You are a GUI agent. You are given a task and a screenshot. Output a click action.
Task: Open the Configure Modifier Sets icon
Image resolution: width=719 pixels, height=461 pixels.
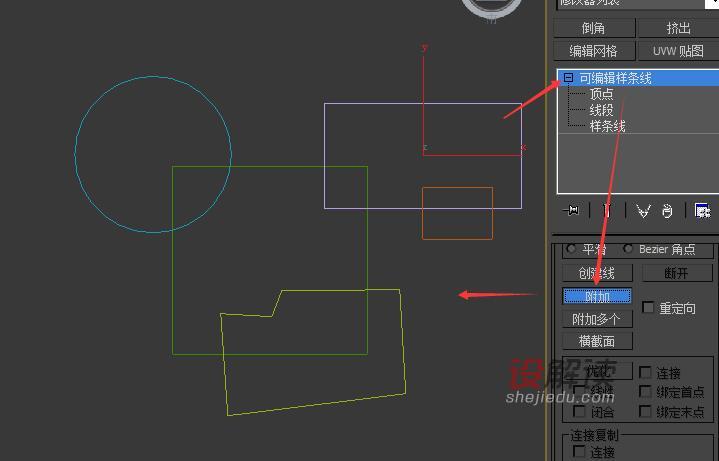[x=702, y=211]
